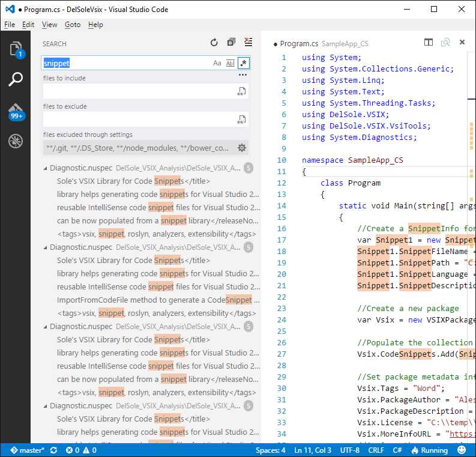Toggle Match Whole Word option
The image size is (476, 457).
pyautogui.click(x=230, y=63)
